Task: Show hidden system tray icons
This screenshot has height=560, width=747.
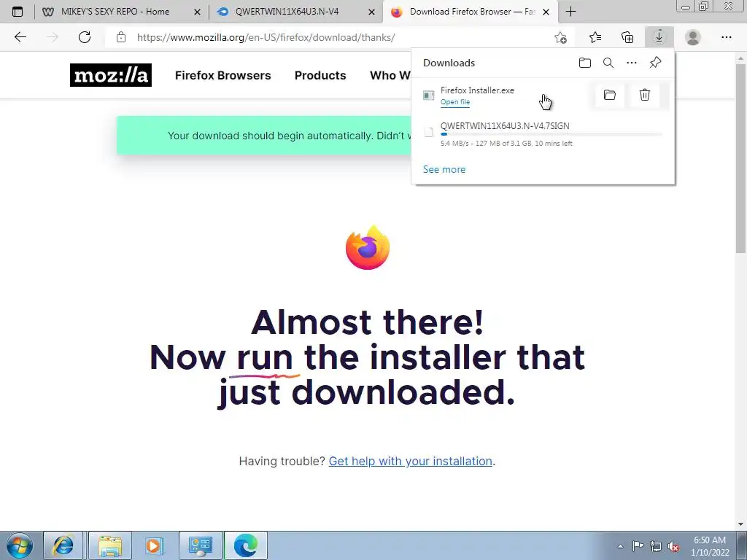Action: point(620,547)
